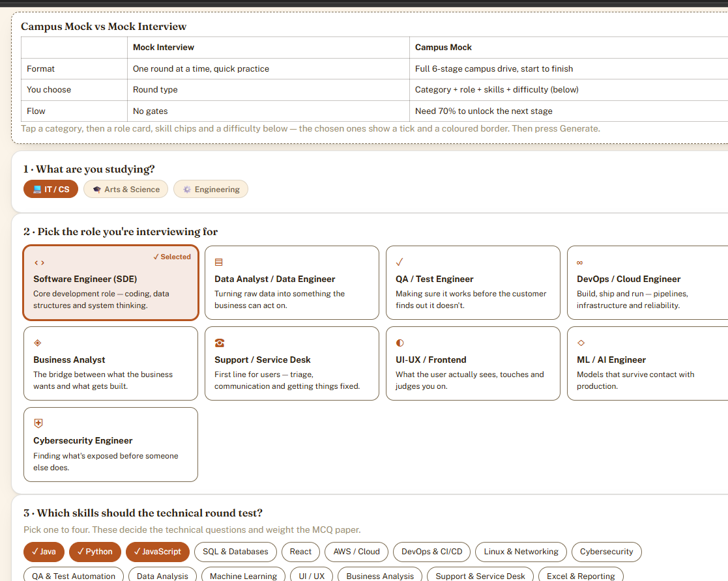Deselect the Java skill chip

pyautogui.click(x=44, y=552)
